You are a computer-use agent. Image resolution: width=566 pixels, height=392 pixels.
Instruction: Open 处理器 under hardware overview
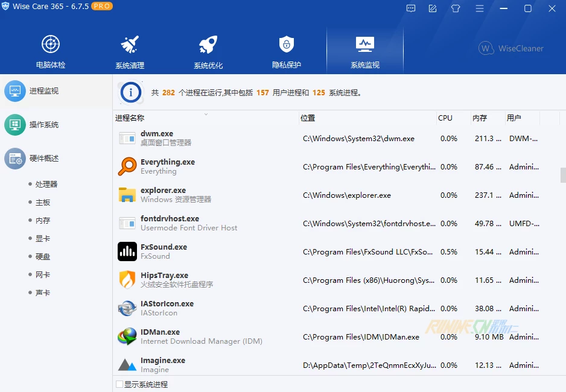tap(46, 185)
